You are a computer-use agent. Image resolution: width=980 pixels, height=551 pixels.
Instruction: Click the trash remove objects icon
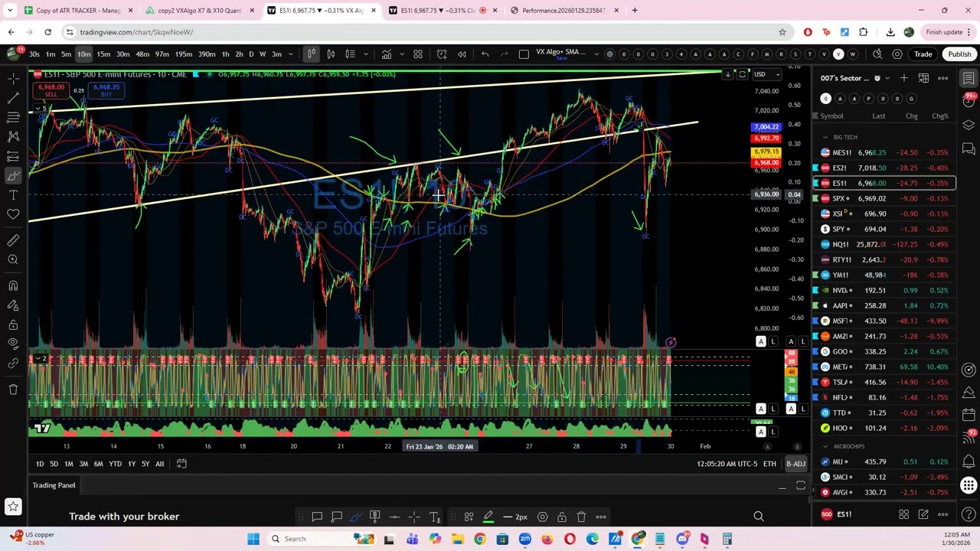(13, 390)
